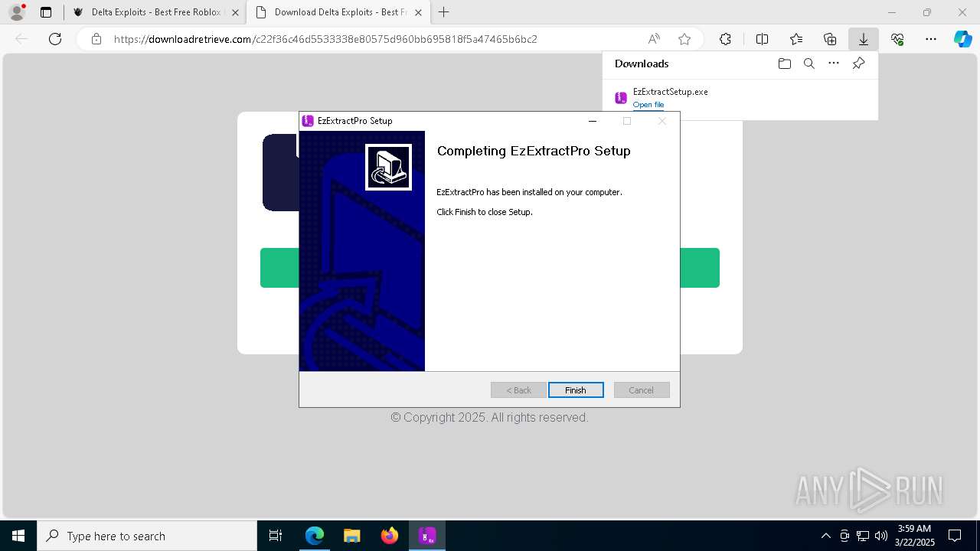
Task: Click the EzExtractPro Setup title icon
Action: (x=308, y=121)
